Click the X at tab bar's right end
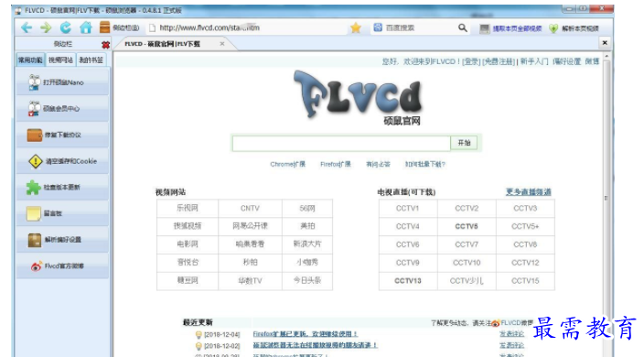Image resolution: width=644 pixels, height=357 pixels. click(605, 43)
